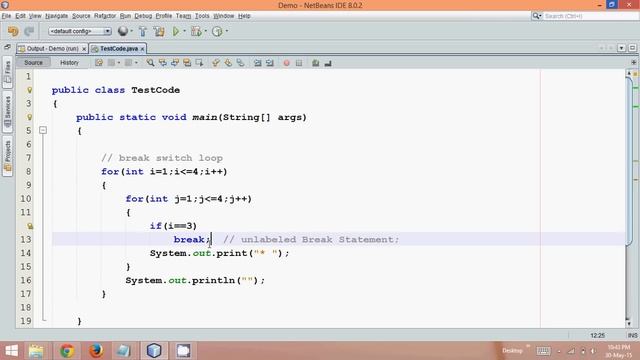Click Windows Start button on taskbar
Screen dimensions: 640x360
pyautogui.click(x=11, y=351)
